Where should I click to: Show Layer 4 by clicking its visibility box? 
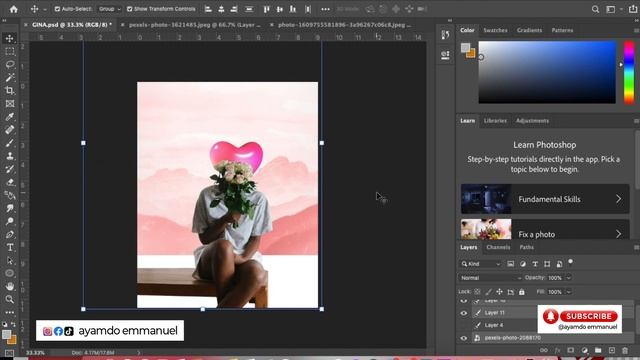[x=464, y=325]
